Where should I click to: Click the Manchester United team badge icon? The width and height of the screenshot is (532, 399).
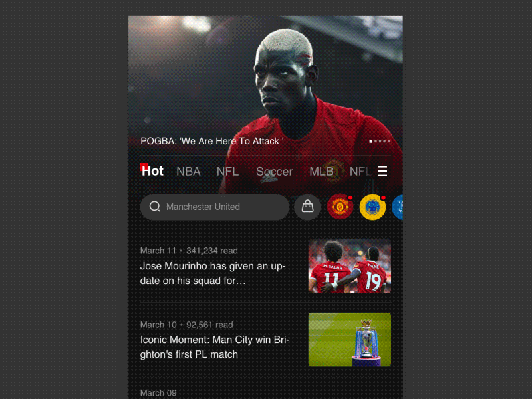340,207
